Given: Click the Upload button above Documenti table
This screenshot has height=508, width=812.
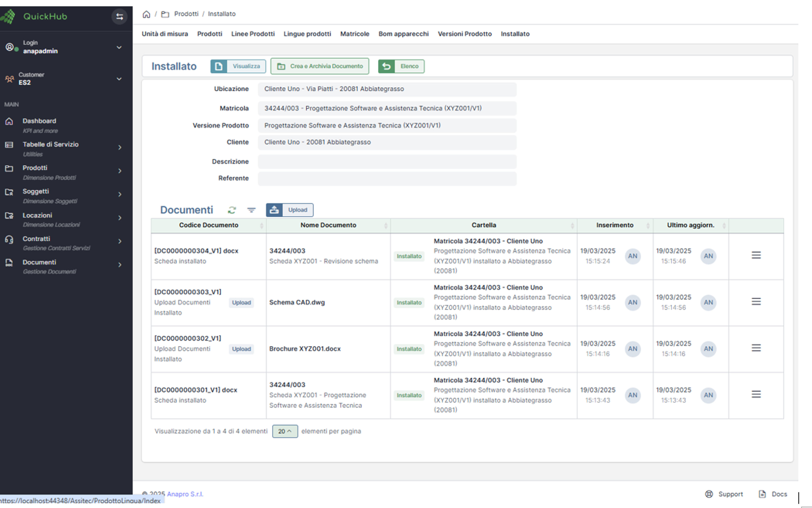Looking at the screenshot, I should 289,210.
